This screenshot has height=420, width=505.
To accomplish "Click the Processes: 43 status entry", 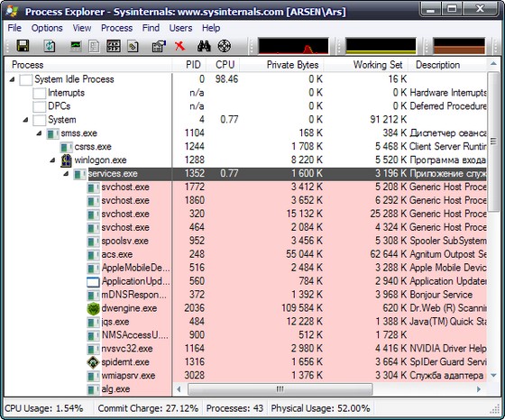I will coord(234,408).
